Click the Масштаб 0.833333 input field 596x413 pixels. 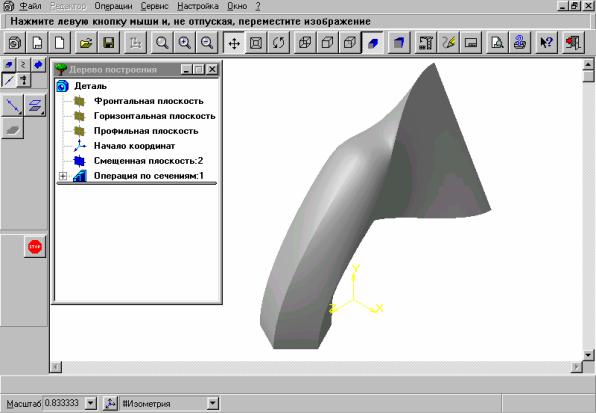pos(63,403)
